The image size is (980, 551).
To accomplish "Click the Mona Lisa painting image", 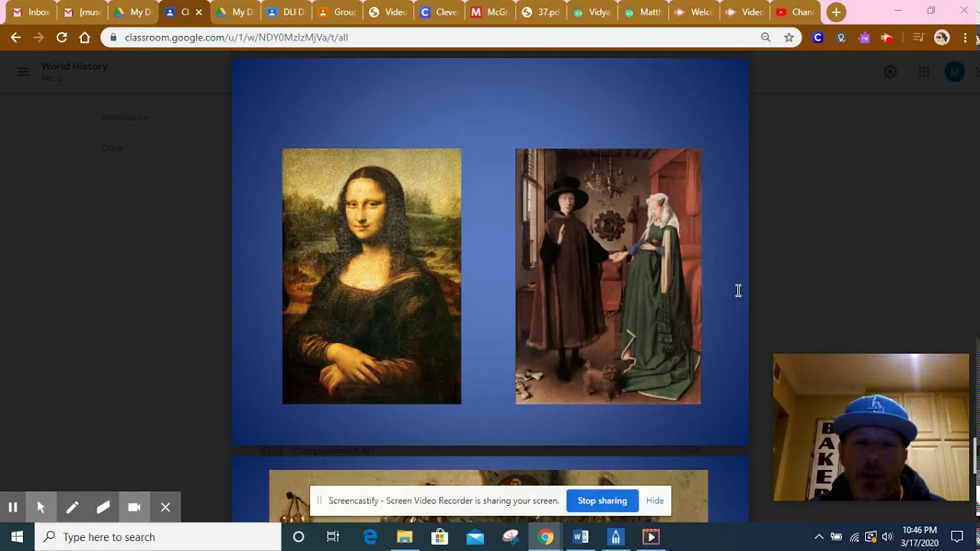I will 371,276.
